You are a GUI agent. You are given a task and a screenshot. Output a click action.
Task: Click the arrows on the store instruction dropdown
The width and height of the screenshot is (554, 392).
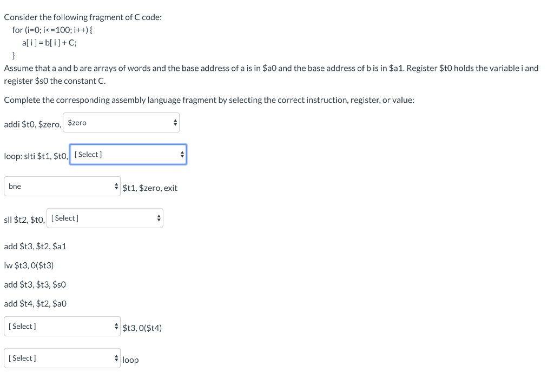click(x=116, y=325)
